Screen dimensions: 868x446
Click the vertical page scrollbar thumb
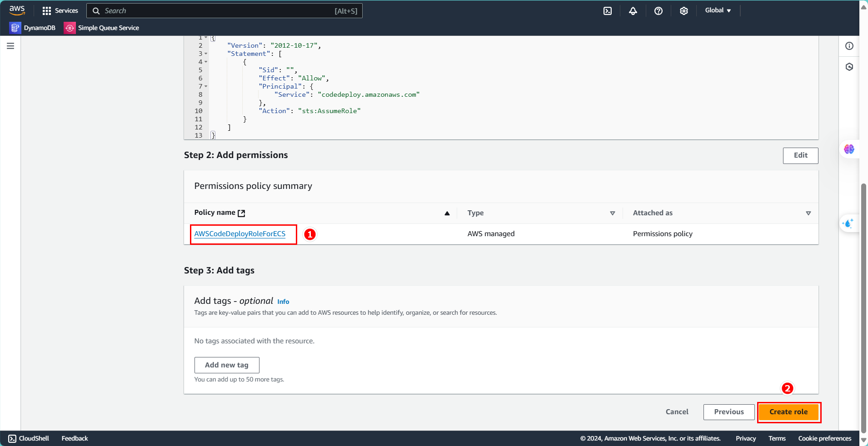tap(863, 308)
